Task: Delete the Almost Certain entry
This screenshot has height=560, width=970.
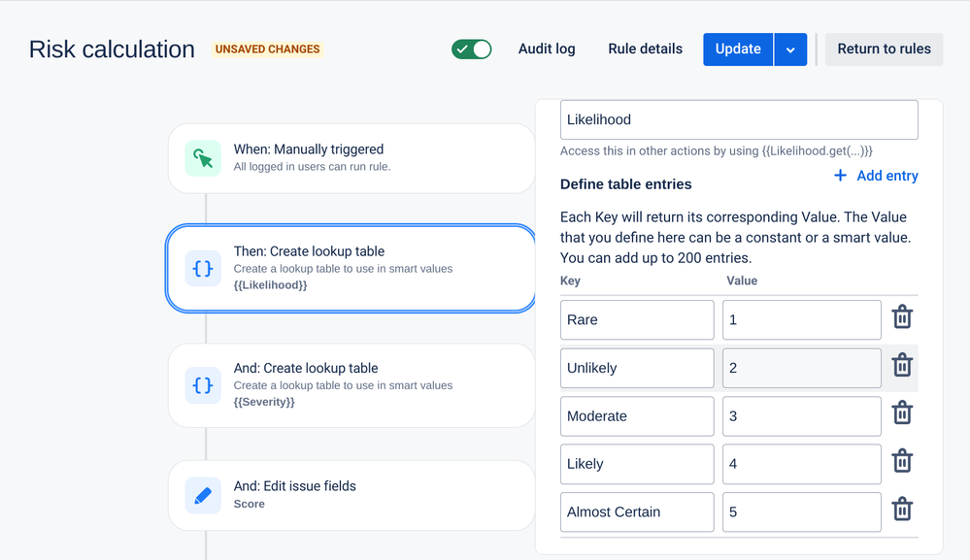Action: (902, 510)
